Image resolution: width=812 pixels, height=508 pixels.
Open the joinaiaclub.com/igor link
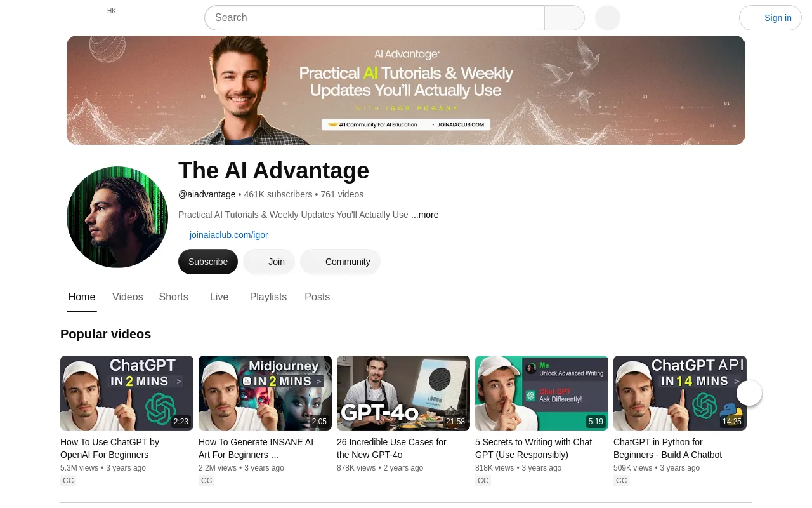[x=228, y=235]
